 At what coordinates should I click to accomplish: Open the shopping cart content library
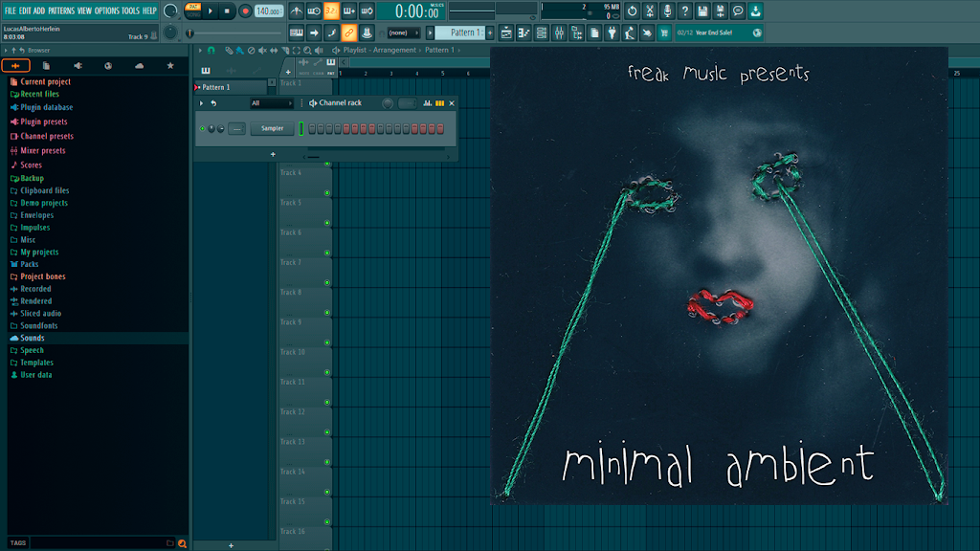[x=664, y=33]
